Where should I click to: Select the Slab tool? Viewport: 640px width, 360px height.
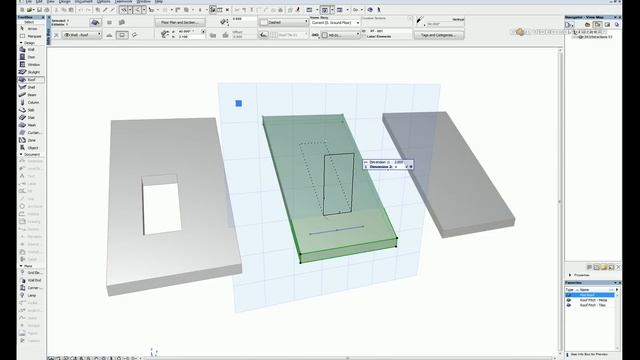coord(31,110)
